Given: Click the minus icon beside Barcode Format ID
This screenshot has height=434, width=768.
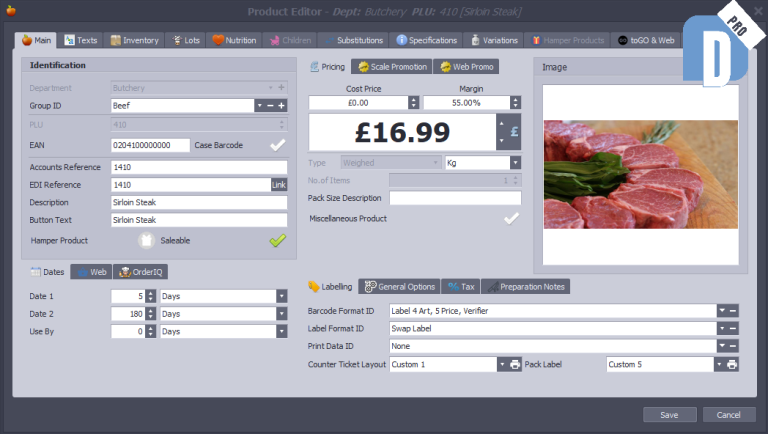Looking at the screenshot, I should pyautogui.click(x=733, y=311).
